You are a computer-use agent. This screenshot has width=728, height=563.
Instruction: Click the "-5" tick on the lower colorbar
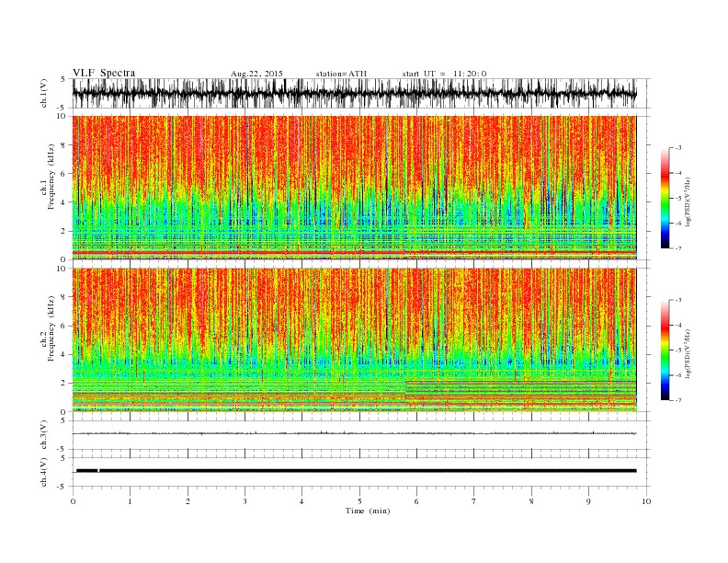[x=678, y=350]
